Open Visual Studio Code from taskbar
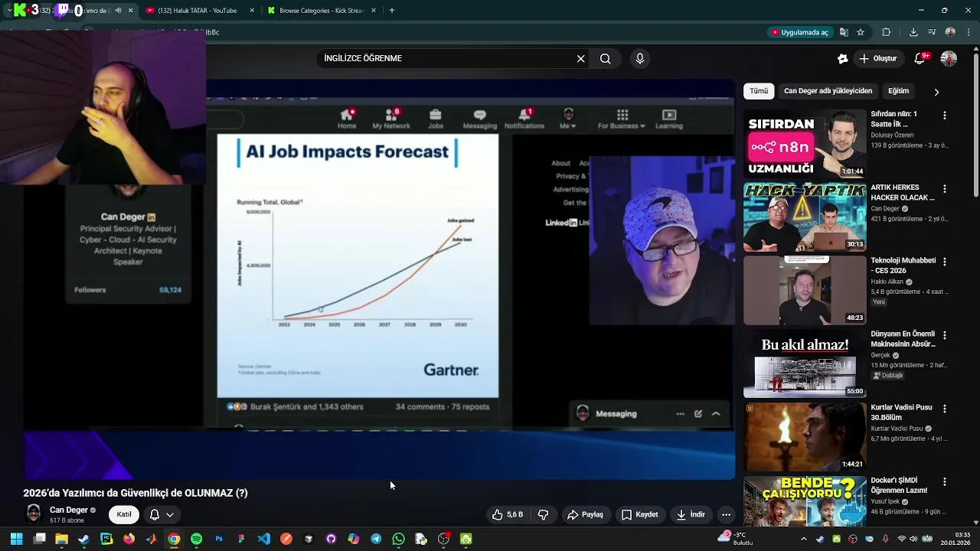 click(x=263, y=540)
